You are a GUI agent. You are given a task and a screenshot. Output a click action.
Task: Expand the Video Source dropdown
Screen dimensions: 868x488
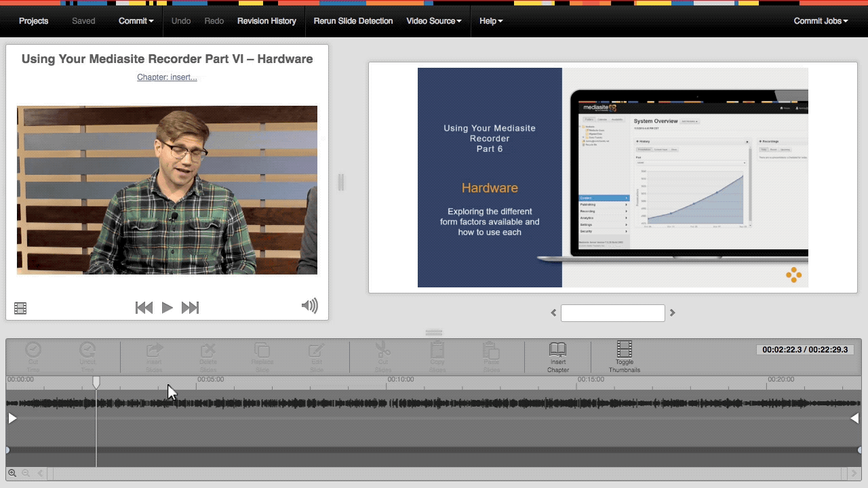(433, 21)
